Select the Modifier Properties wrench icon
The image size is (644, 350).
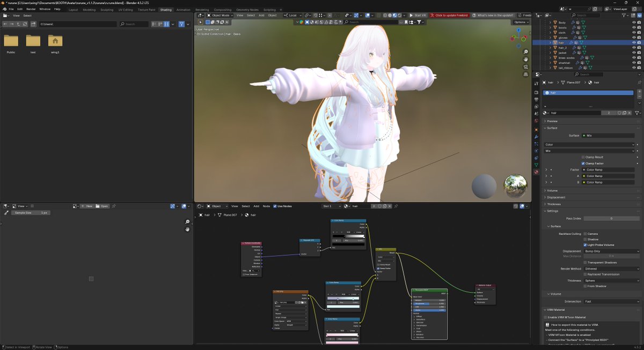point(536,136)
